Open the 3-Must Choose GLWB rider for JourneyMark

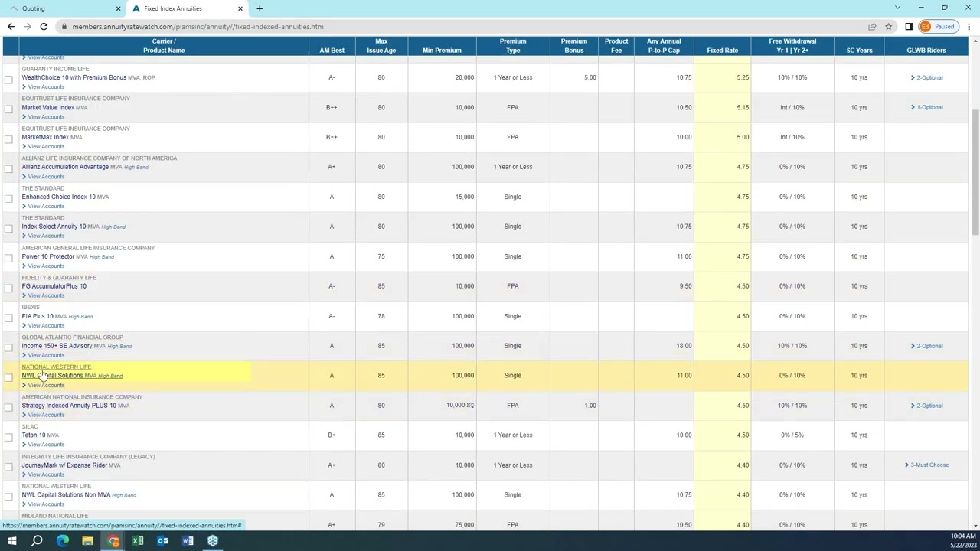click(927, 465)
